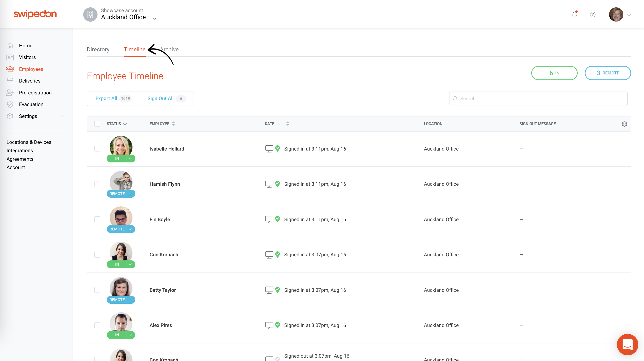Click Alex Pires's device monitor icon
644x361 pixels.
[269, 325]
